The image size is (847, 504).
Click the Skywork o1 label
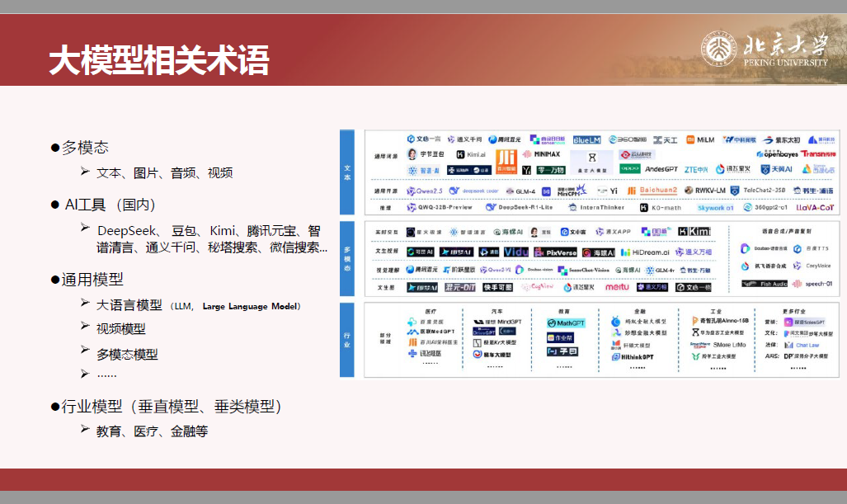(x=715, y=208)
